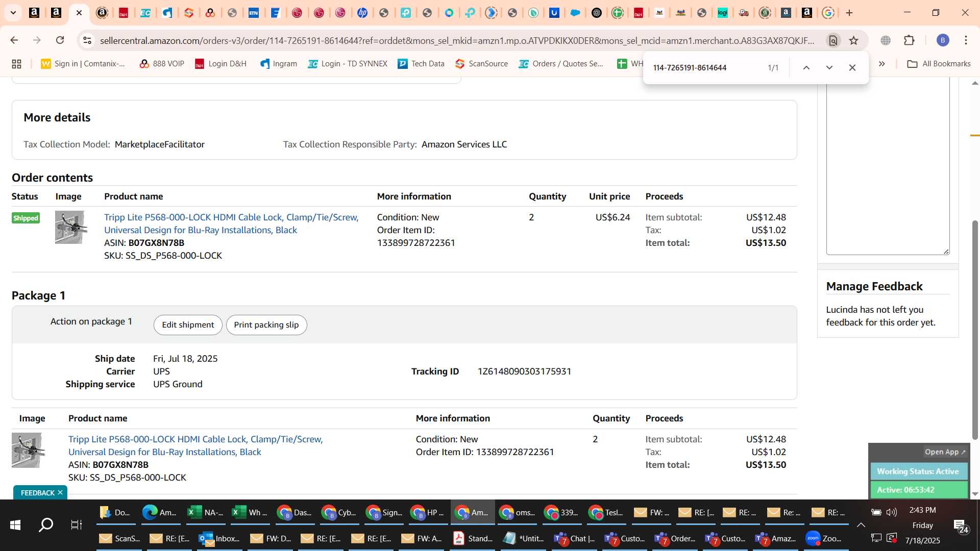This screenshot has height=551, width=980.
Task: Click tracking ID 1Z6148090303175931
Action: (524, 371)
